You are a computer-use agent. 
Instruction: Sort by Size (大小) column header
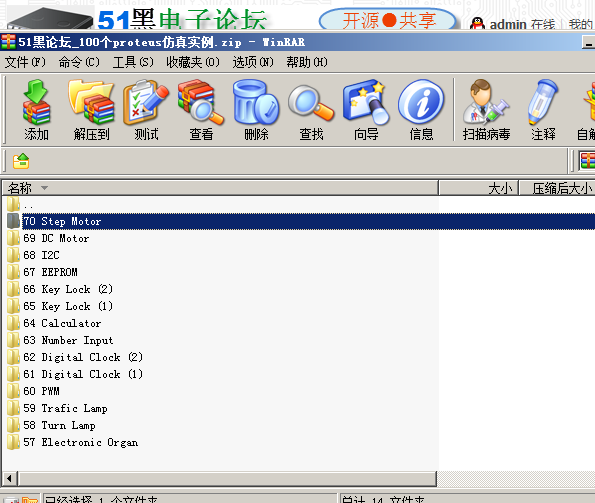coord(478,188)
